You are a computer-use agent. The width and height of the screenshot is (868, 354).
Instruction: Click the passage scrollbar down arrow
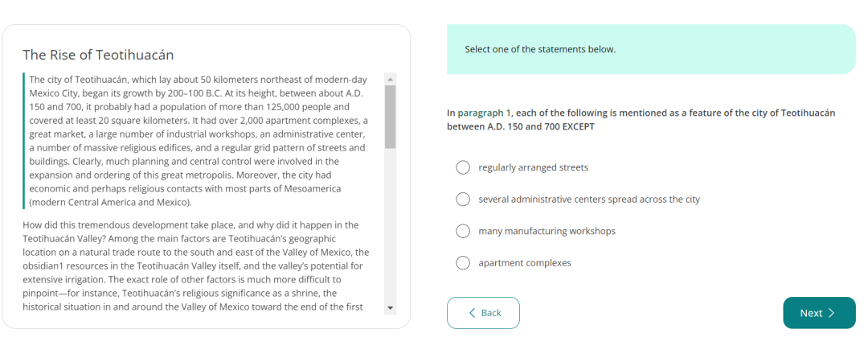point(391,308)
